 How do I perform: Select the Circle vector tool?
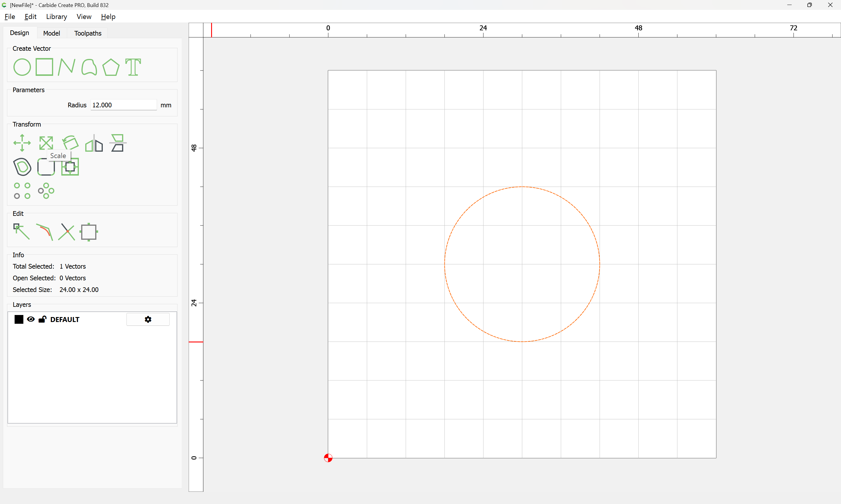coord(22,67)
